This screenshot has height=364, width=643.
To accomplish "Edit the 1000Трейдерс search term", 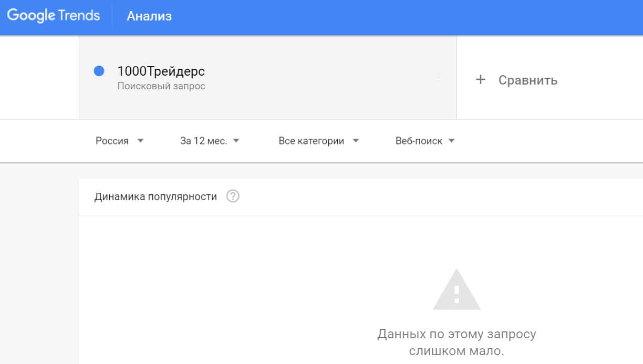I will pos(161,71).
